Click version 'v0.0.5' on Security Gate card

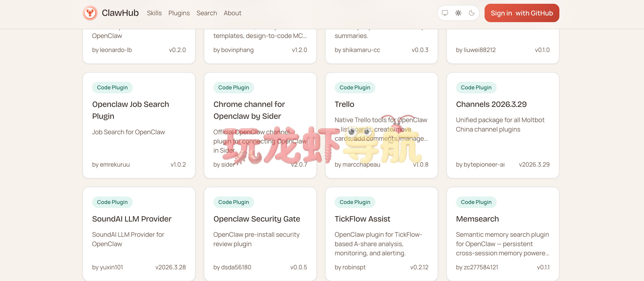pyautogui.click(x=298, y=267)
